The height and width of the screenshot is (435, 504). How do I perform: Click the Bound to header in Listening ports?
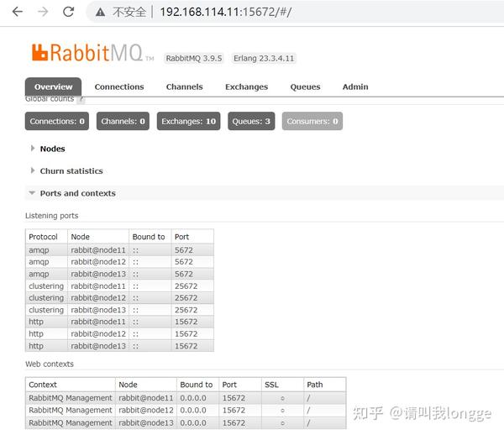149,237
